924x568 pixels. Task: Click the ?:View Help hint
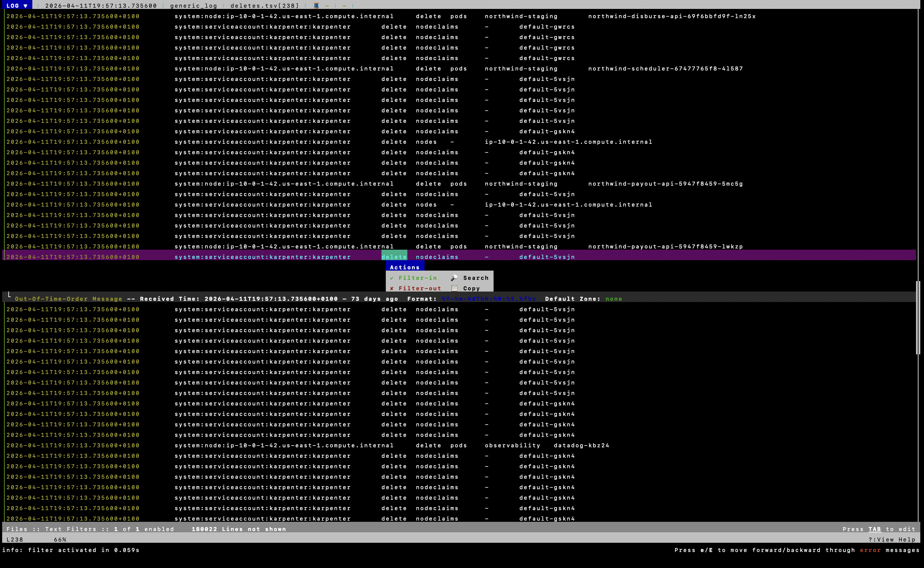coord(892,540)
